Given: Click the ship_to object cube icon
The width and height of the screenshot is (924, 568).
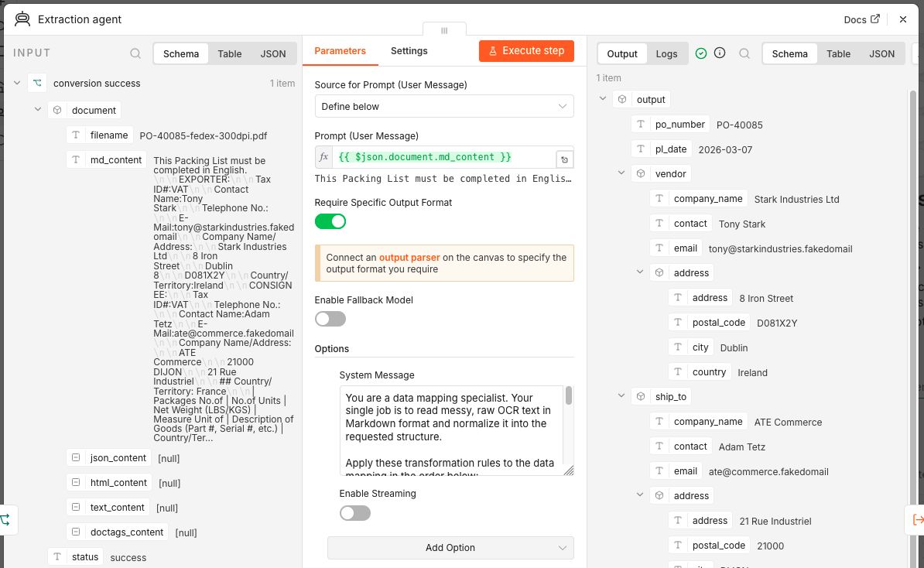Looking at the screenshot, I should (x=641, y=396).
